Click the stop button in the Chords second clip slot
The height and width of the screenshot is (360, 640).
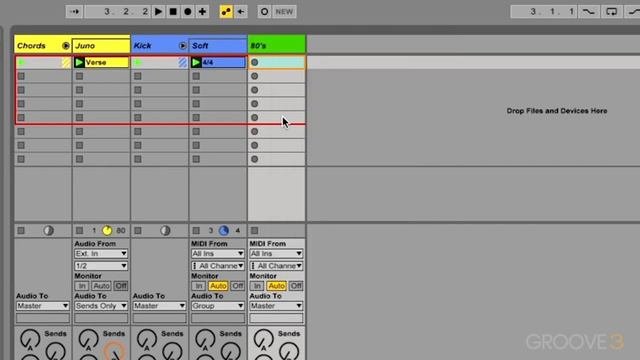point(21,76)
